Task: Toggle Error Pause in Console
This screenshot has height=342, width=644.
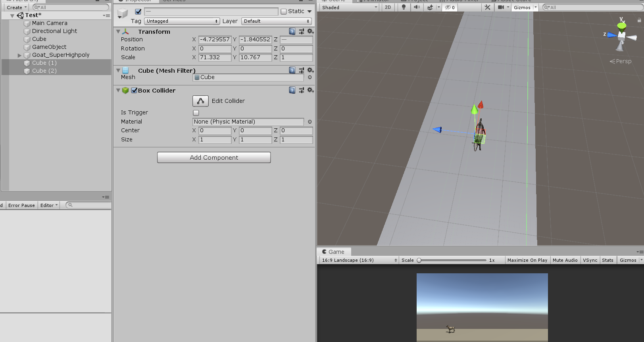Action: pos(21,205)
